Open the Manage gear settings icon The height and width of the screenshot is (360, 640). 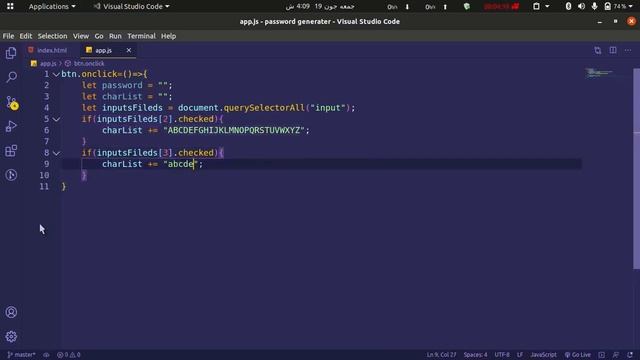[x=11, y=336]
